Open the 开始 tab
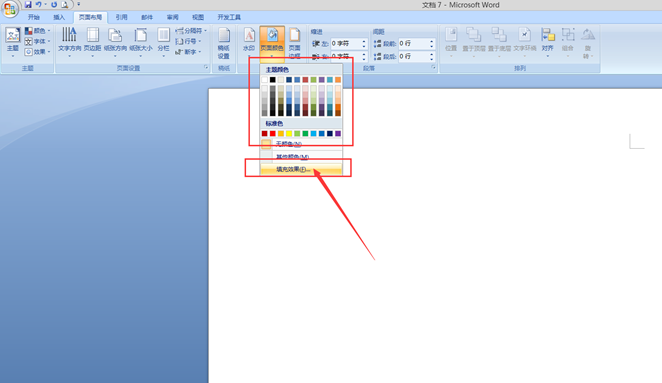Screen dimensions: 662x383 click(x=34, y=17)
